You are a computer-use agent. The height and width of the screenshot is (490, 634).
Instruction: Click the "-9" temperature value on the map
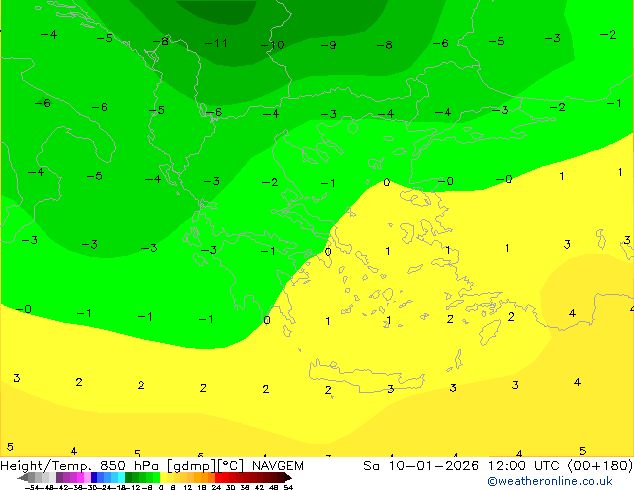click(328, 45)
